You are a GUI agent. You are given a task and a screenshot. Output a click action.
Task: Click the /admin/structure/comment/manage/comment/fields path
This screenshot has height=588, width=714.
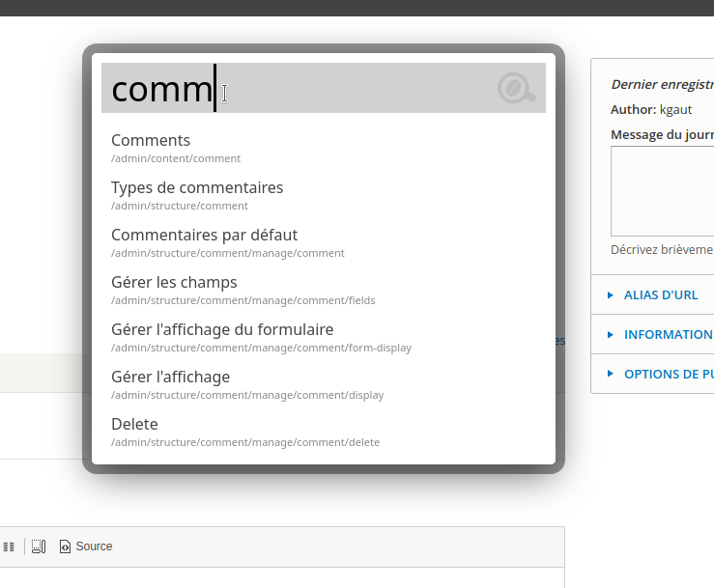243,300
